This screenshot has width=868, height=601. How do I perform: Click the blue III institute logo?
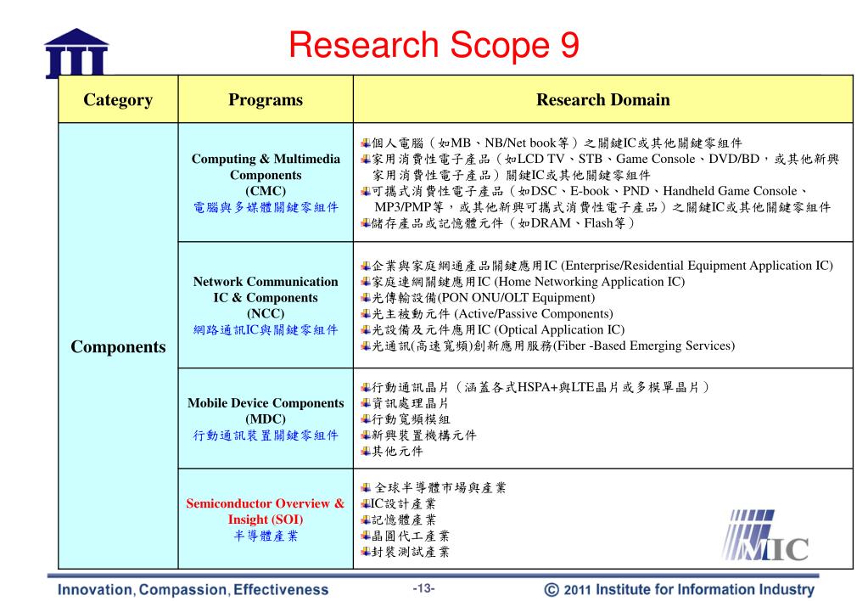point(76,53)
